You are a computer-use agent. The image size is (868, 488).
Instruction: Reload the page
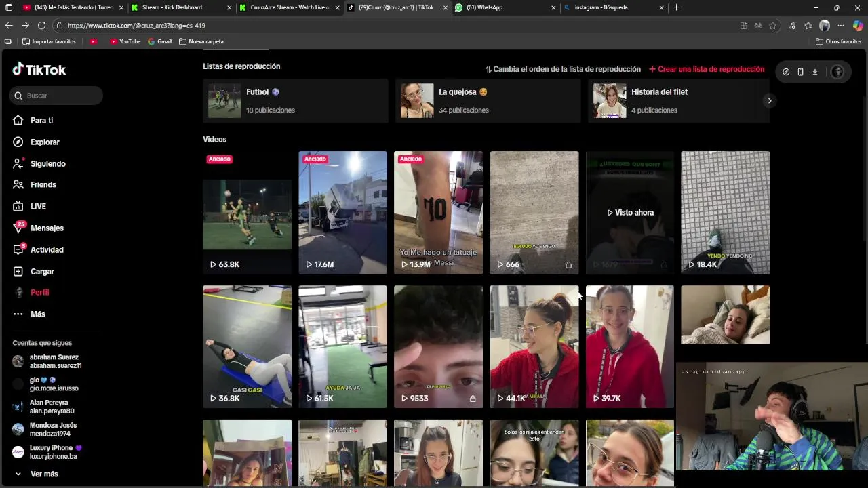tap(41, 25)
